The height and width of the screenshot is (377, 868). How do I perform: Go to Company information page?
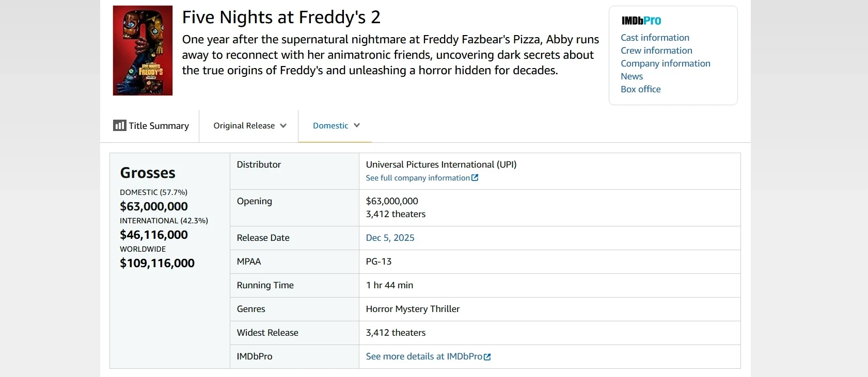(665, 63)
